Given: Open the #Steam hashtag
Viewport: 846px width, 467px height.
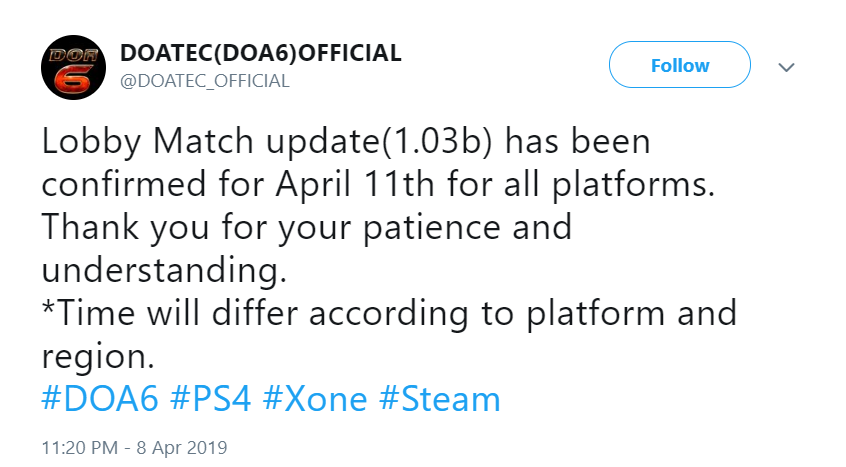Looking at the screenshot, I should point(439,399).
